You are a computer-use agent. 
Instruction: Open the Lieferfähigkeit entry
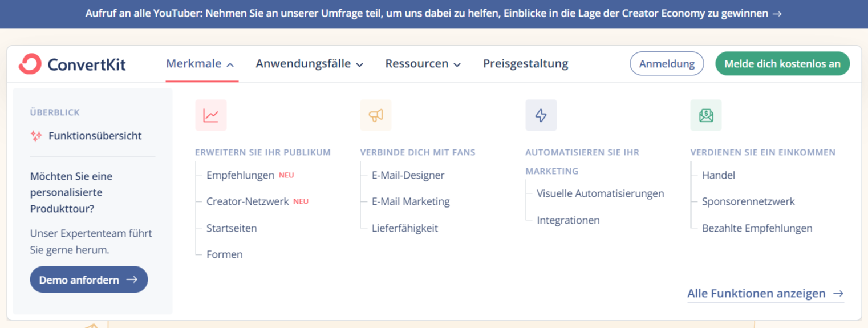(x=405, y=228)
